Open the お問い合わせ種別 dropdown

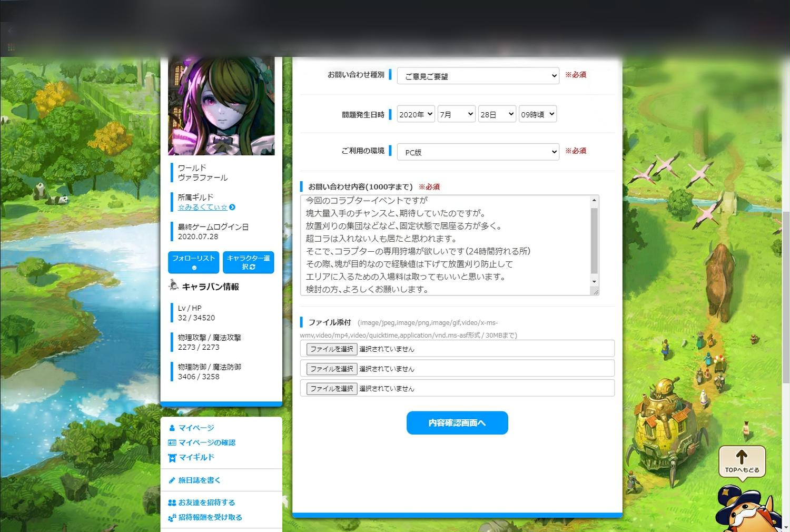478,76
